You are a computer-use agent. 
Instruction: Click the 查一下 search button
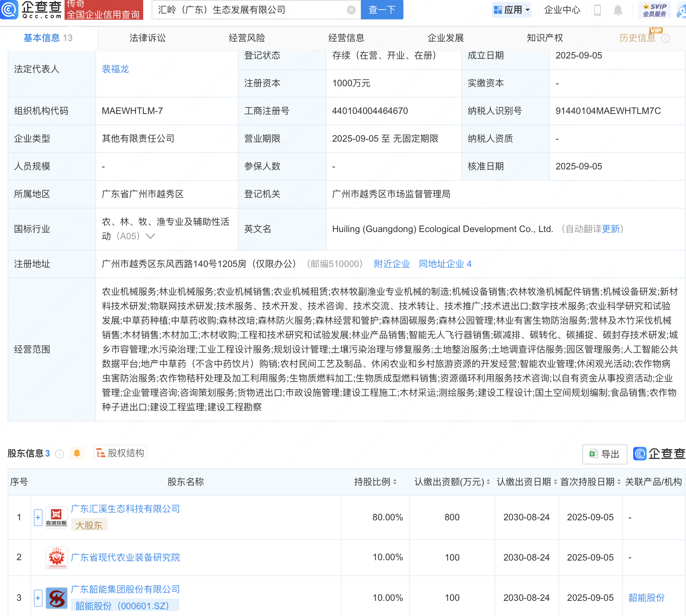[x=382, y=10]
